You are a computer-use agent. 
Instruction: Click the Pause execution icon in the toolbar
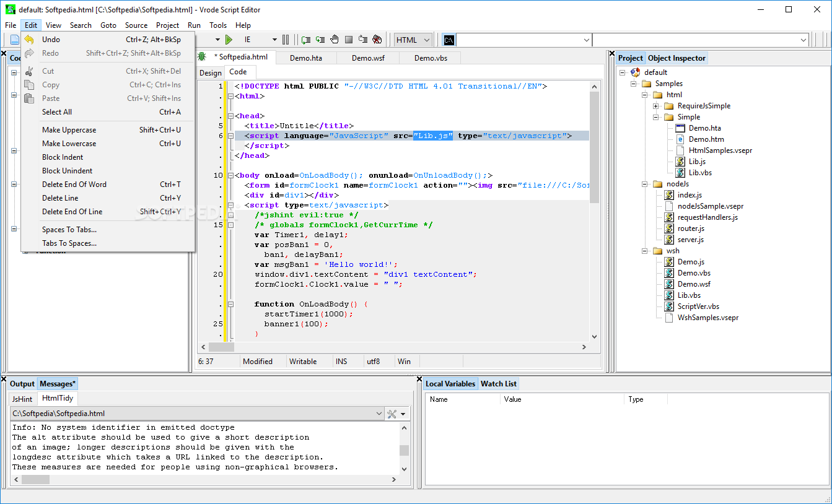(x=286, y=40)
